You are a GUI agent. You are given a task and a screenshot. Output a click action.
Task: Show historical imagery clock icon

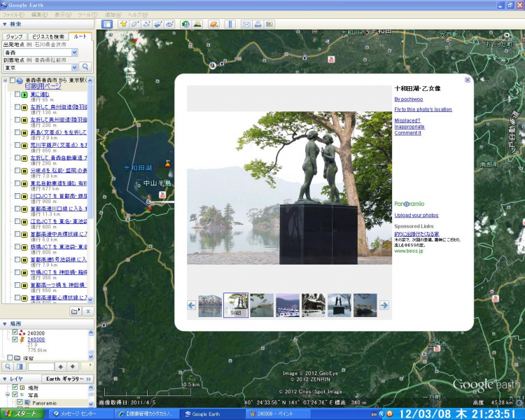point(185,24)
